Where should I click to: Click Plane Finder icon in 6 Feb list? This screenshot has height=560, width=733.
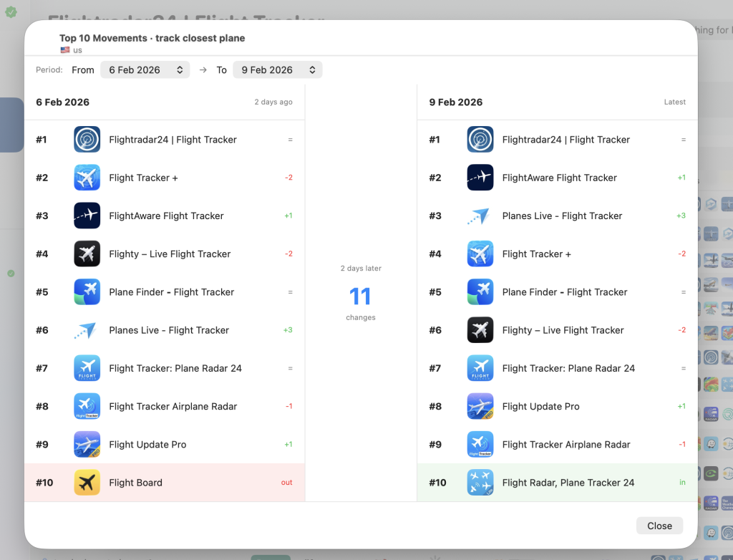87,292
